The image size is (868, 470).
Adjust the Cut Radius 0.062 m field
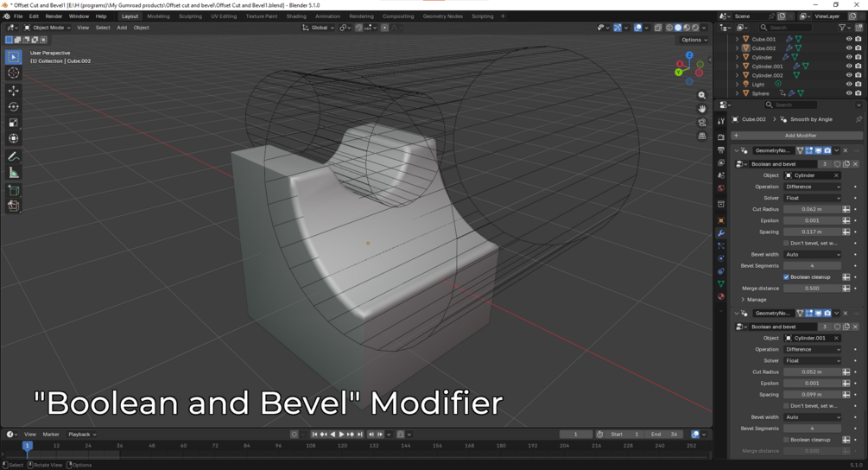(812, 209)
